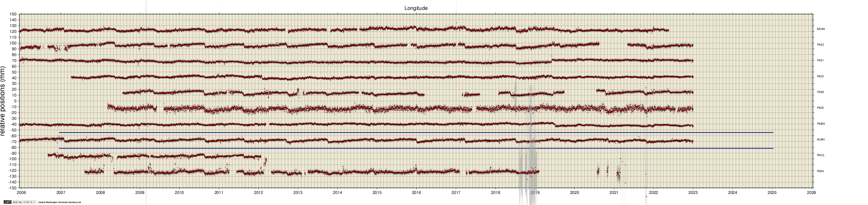This screenshot has height=205, width=868.
Task: Click the Central Washington University Geodesy Lab credit
Action: tap(59, 202)
